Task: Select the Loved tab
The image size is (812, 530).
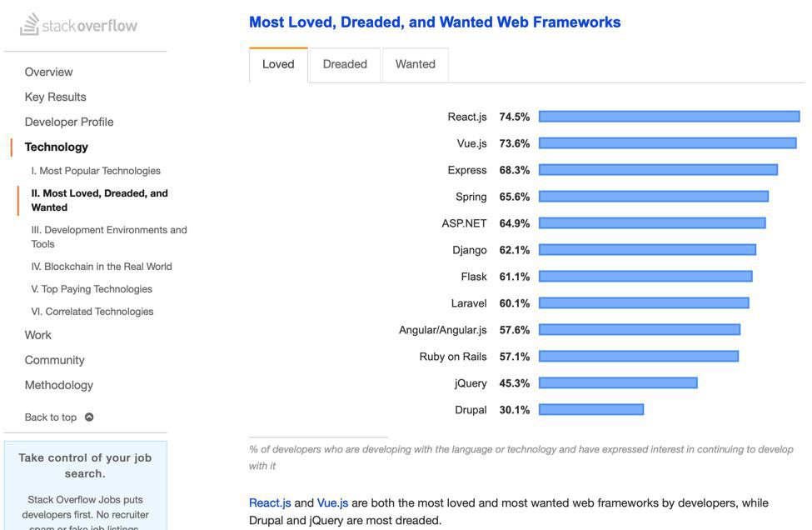Action: 278,64
